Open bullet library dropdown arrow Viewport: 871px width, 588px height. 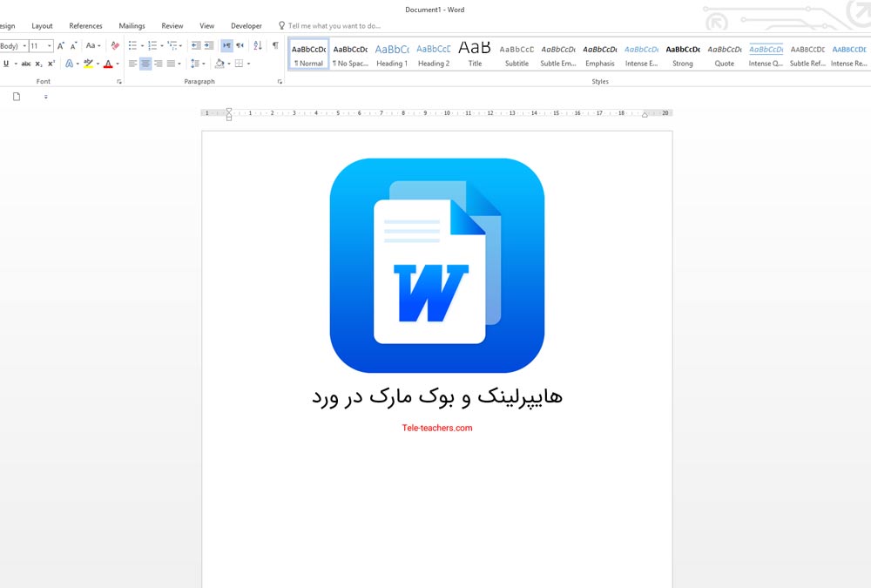[142, 46]
